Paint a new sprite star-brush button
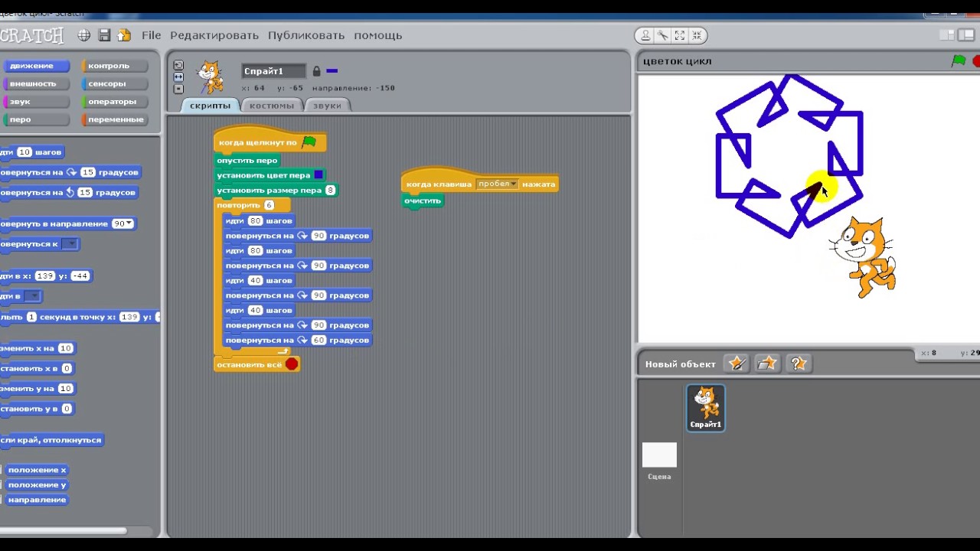Viewport: 980px width, 551px height. [x=737, y=364]
